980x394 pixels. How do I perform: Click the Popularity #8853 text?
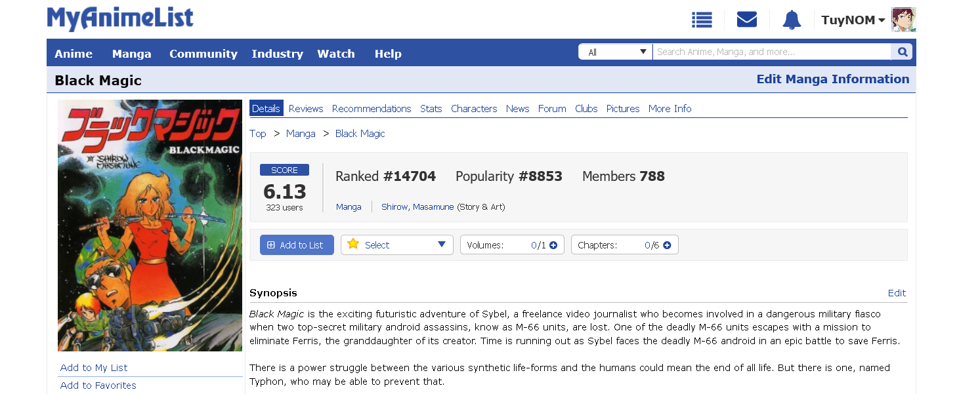[509, 176]
